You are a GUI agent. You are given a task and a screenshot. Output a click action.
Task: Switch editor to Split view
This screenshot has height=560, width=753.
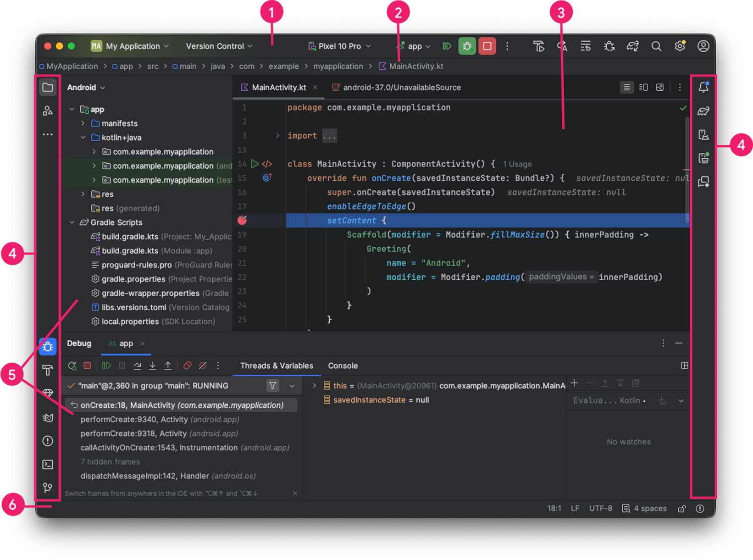[x=643, y=87]
